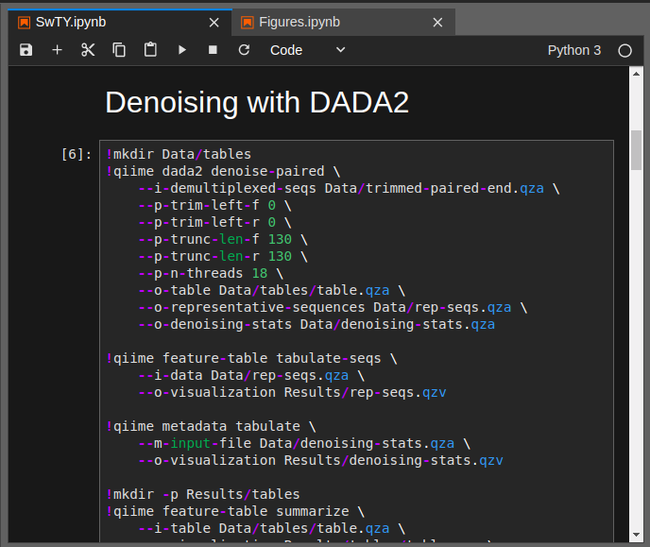Check the kernel status circle indicator

(625, 50)
